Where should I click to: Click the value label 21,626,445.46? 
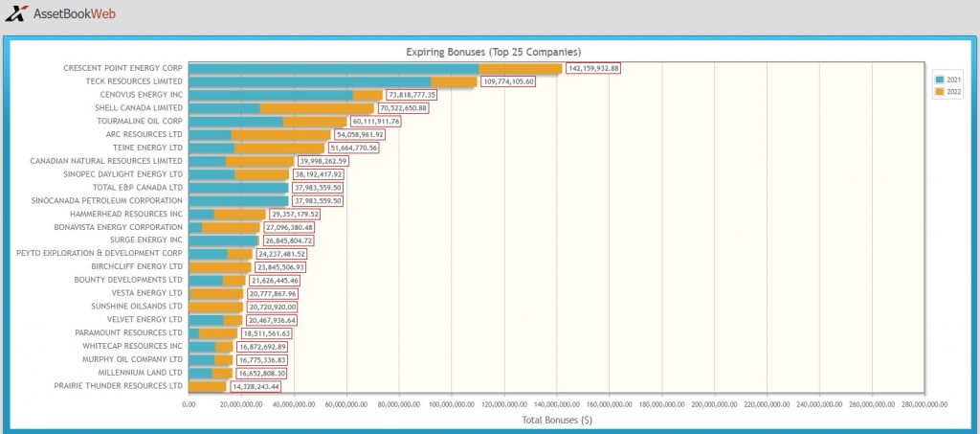coord(275,280)
